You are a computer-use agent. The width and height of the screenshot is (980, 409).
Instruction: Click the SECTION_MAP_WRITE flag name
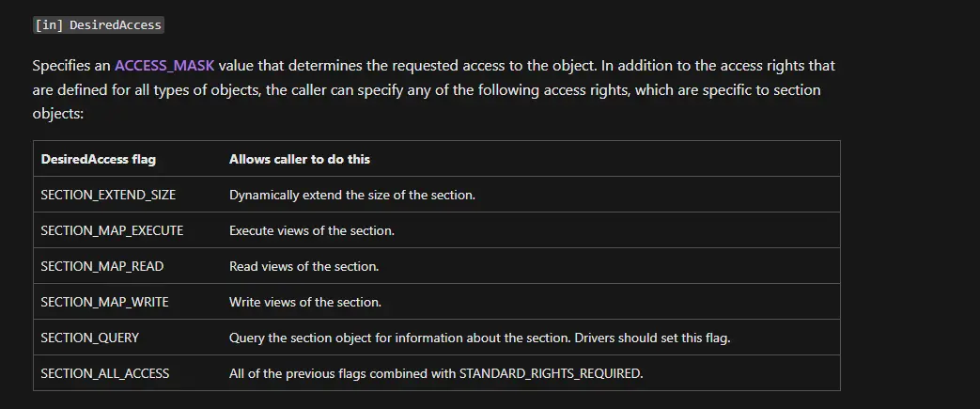click(104, 302)
